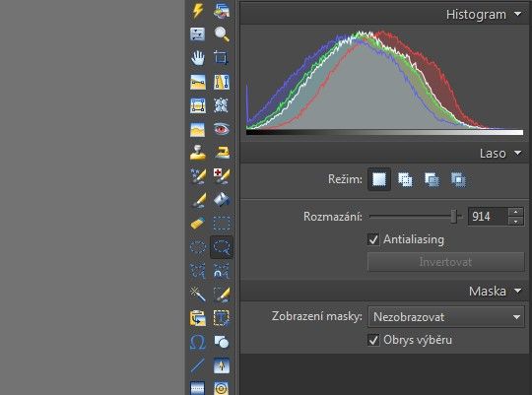Select the first normal Režim selection mode
This screenshot has height=395, width=532.
coord(379,179)
